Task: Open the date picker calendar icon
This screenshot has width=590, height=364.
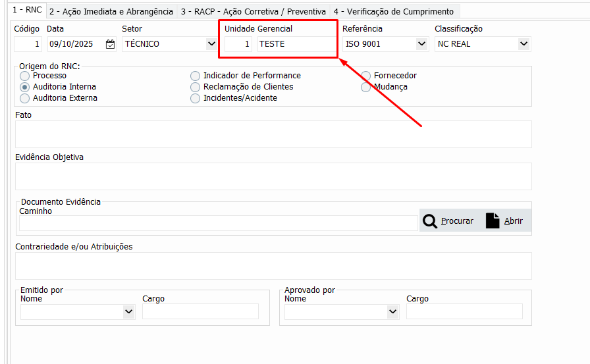Action: click(x=110, y=44)
